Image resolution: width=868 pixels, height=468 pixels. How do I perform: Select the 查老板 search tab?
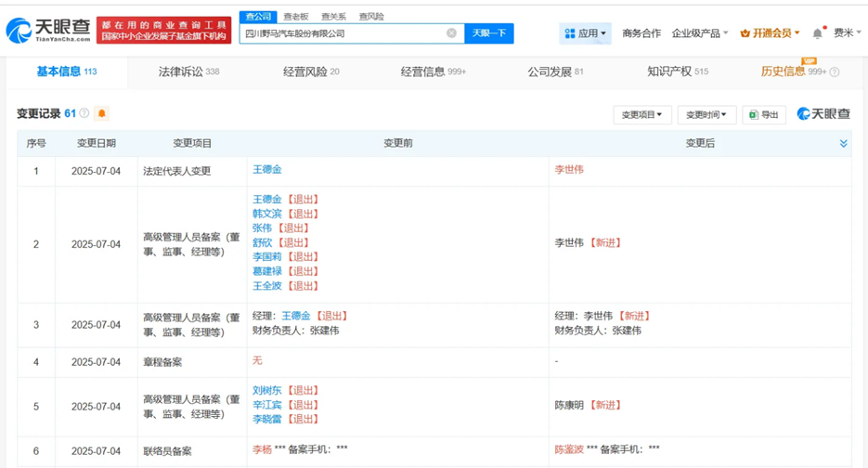[x=295, y=17]
